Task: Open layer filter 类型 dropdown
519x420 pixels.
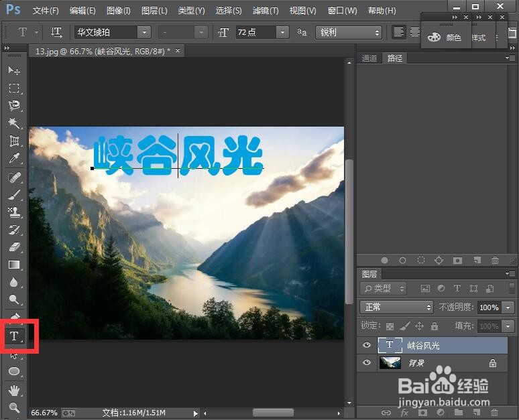Action: [383, 289]
